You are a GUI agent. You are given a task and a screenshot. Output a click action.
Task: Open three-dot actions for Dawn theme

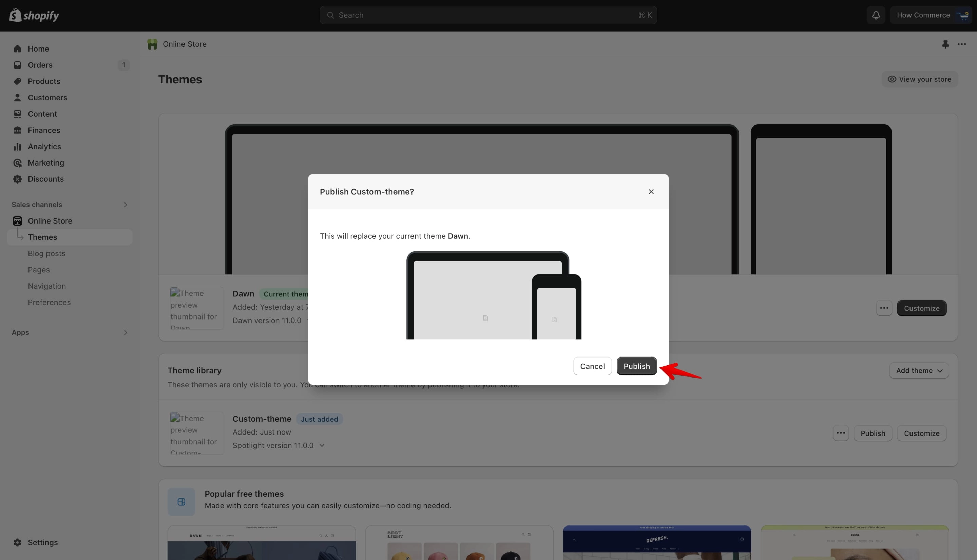tap(884, 308)
